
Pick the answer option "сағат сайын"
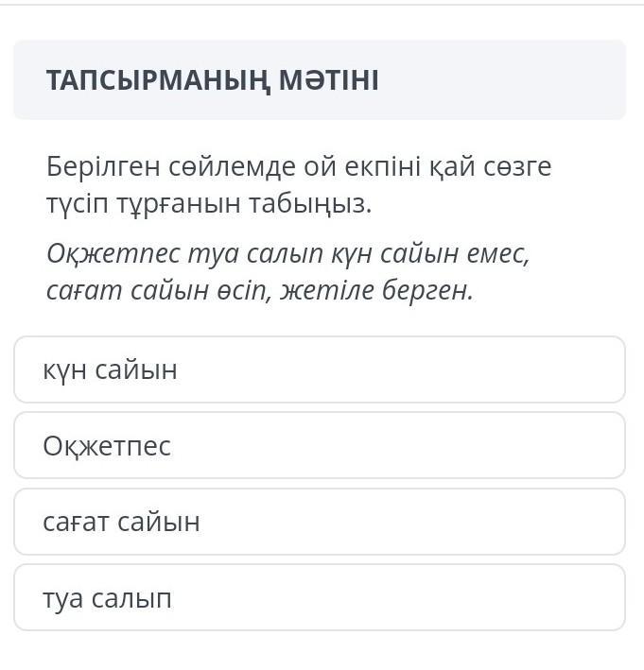tap(320, 522)
